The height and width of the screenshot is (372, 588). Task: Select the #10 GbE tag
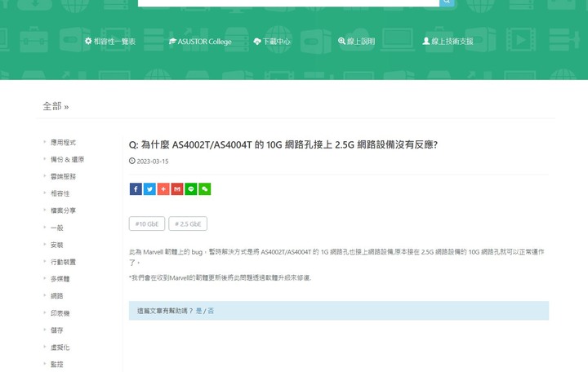tap(147, 224)
